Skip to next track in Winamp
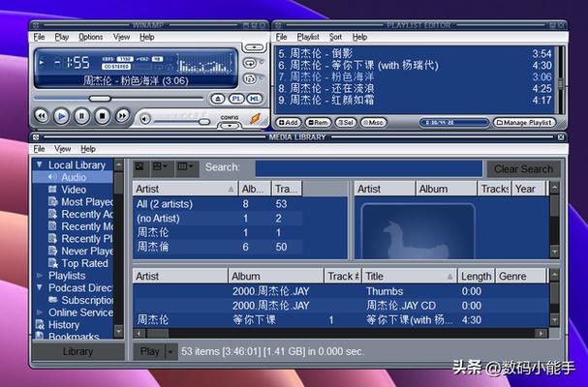The width and height of the screenshot is (588, 387). click(x=122, y=116)
